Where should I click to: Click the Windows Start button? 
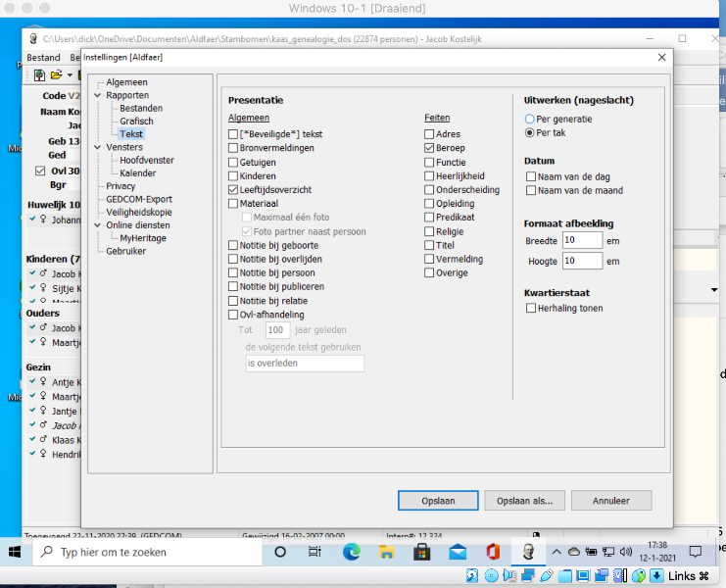[17, 552]
